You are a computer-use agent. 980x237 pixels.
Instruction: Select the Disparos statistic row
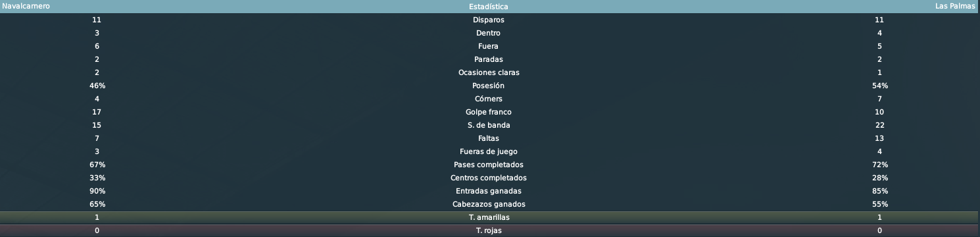pos(490,20)
